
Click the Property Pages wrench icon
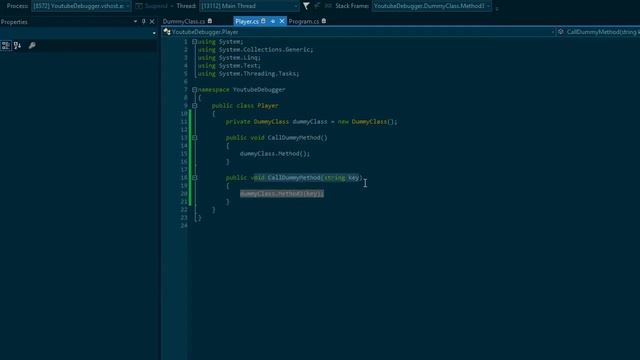32,45
